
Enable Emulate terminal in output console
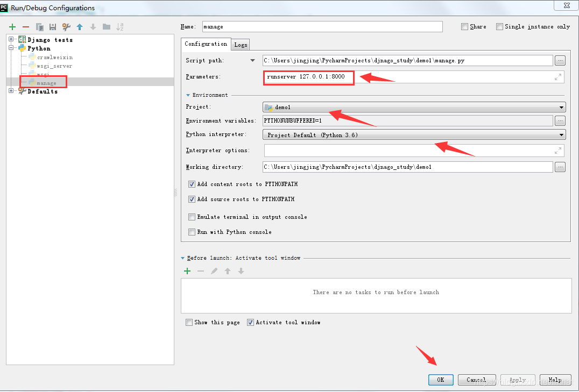(x=192, y=217)
